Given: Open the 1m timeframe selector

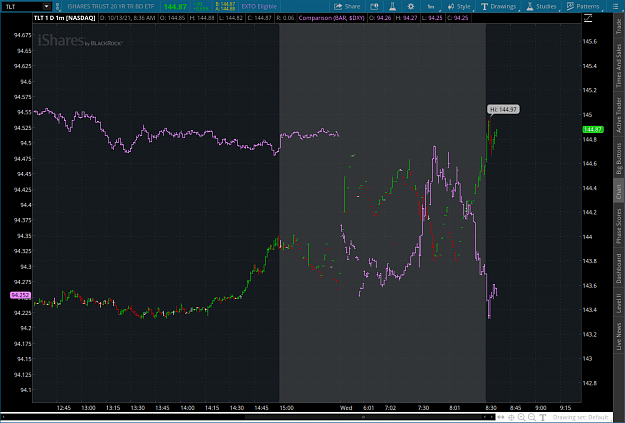Looking at the screenshot, I should pyautogui.click(x=431, y=6).
